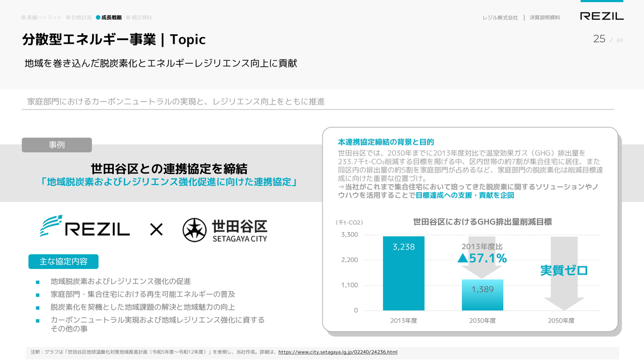Open the 業績ハイライト section tab
Image resolution: width=644 pixels, height=362 pixels.
pyautogui.click(x=42, y=17)
